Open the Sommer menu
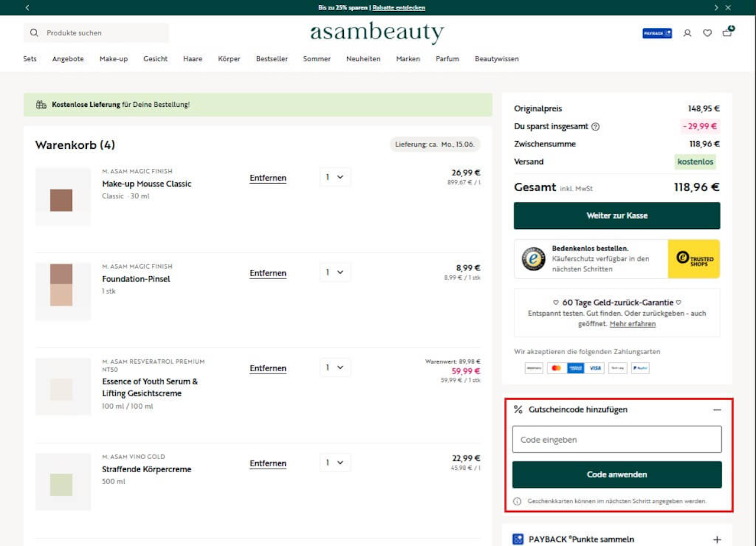 tap(317, 59)
